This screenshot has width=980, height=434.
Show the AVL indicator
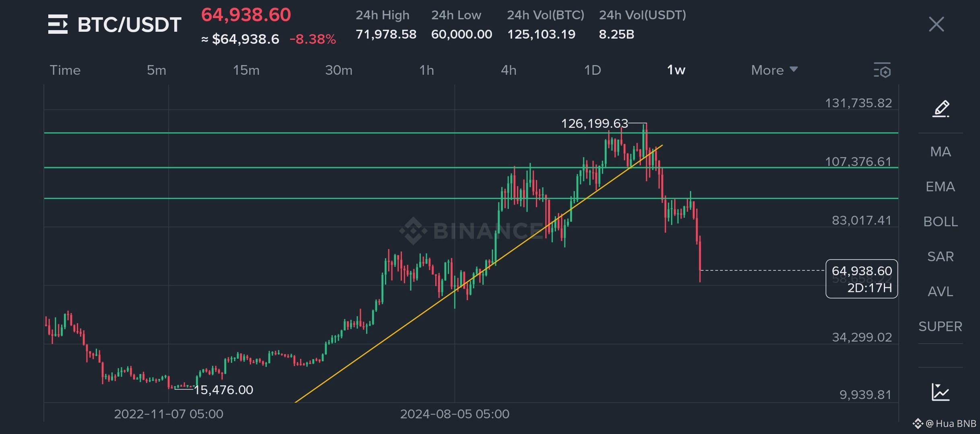pyautogui.click(x=941, y=292)
